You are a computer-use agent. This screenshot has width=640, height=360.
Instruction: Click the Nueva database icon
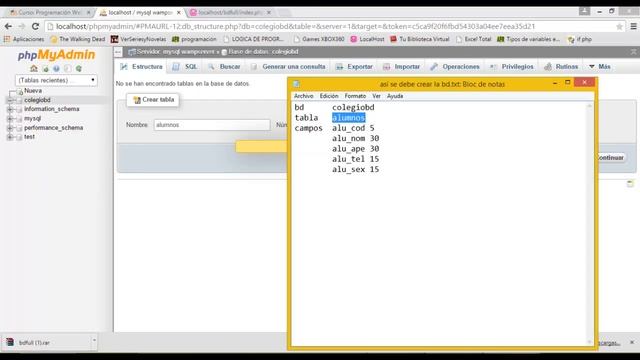[19, 91]
